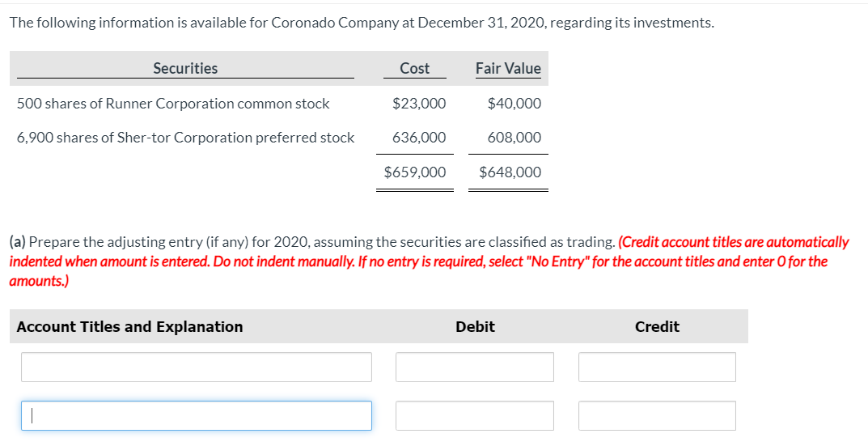Image resolution: width=868 pixels, height=442 pixels.
Task: Click the Securities column header
Action: (x=185, y=69)
